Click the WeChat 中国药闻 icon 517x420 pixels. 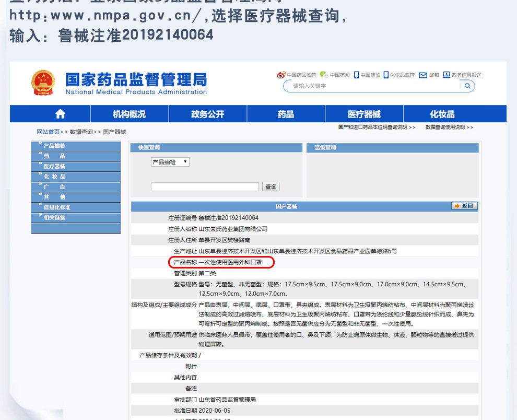click(x=324, y=75)
